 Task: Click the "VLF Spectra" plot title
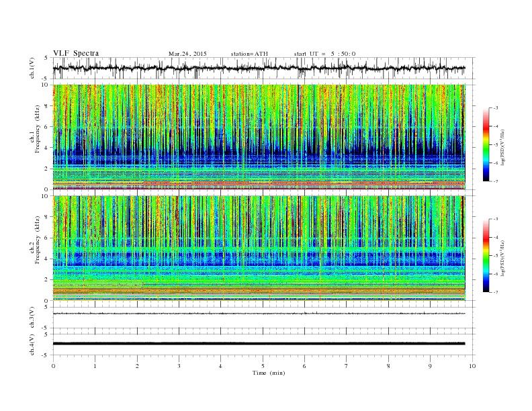(76, 53)
